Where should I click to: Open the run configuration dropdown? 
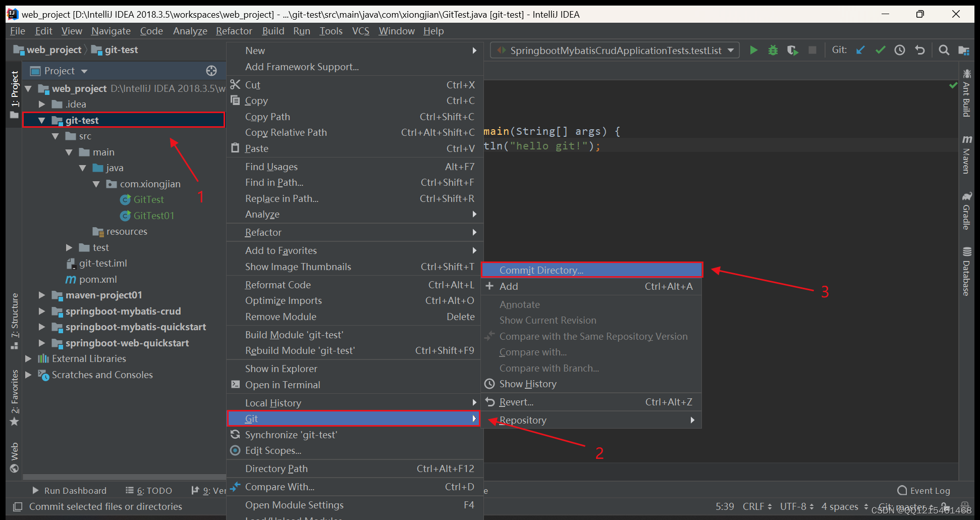click(731, 50)
